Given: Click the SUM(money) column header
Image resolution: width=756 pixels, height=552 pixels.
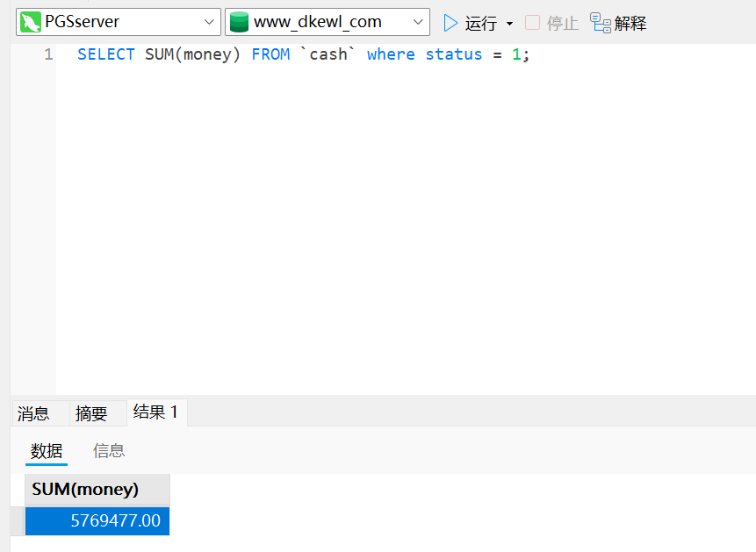Looking at the screenshot, I should click(97, 489).
